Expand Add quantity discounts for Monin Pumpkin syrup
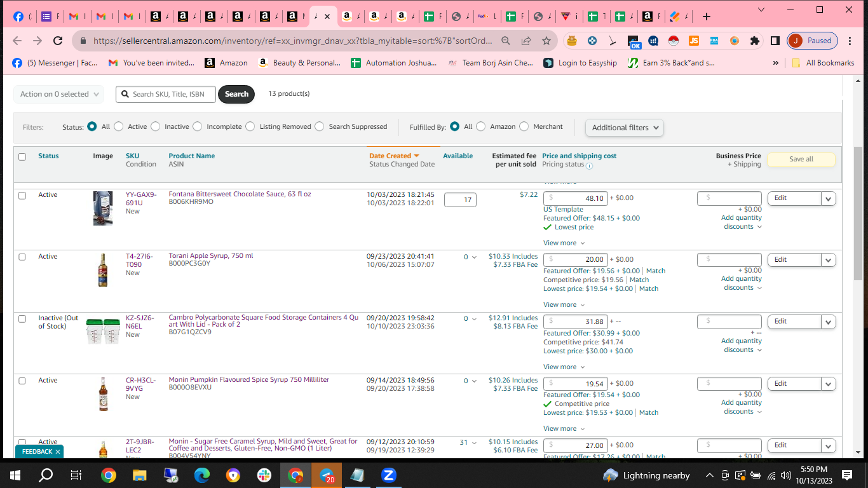 click(x=741, y=407)
